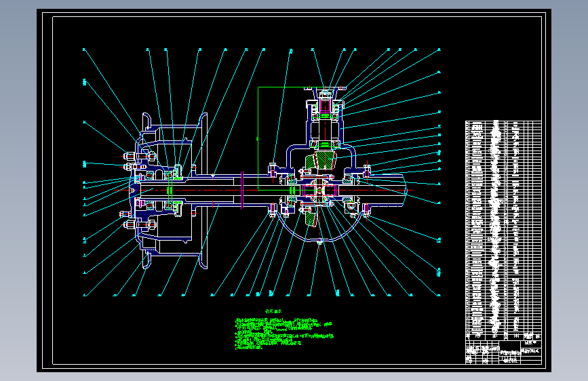The width and height of the screenshot is (588, 381).
Task: Click the title block below parts list
Action: click(x=503, y=352)
